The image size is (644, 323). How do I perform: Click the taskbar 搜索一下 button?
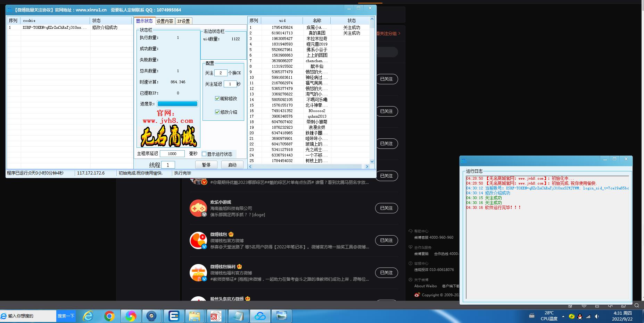(x=66, y=316)
